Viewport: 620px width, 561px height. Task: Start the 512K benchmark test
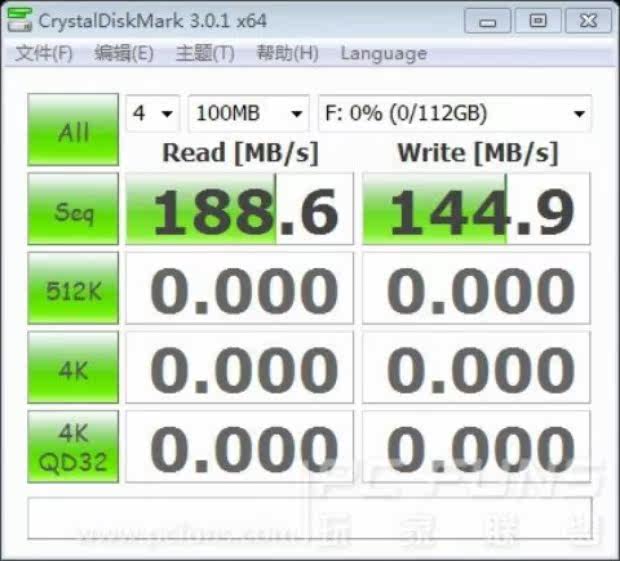tap(73, 288)
